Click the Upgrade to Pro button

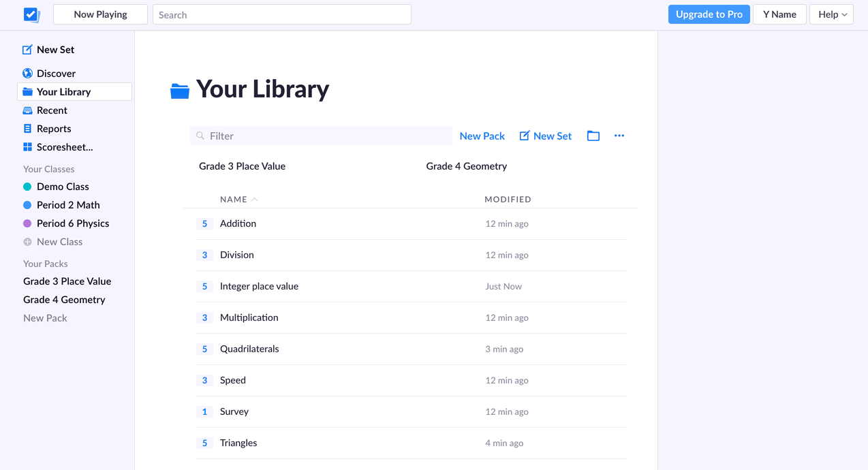click(709, 14)
